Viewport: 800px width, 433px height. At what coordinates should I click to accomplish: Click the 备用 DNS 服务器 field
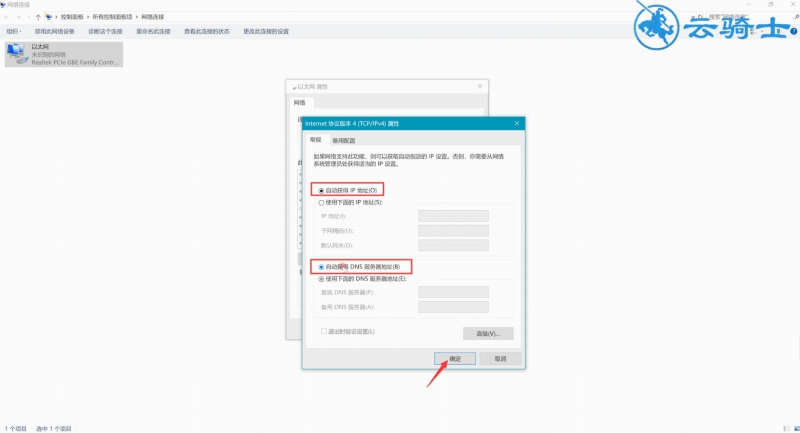[x=453, y=307]
